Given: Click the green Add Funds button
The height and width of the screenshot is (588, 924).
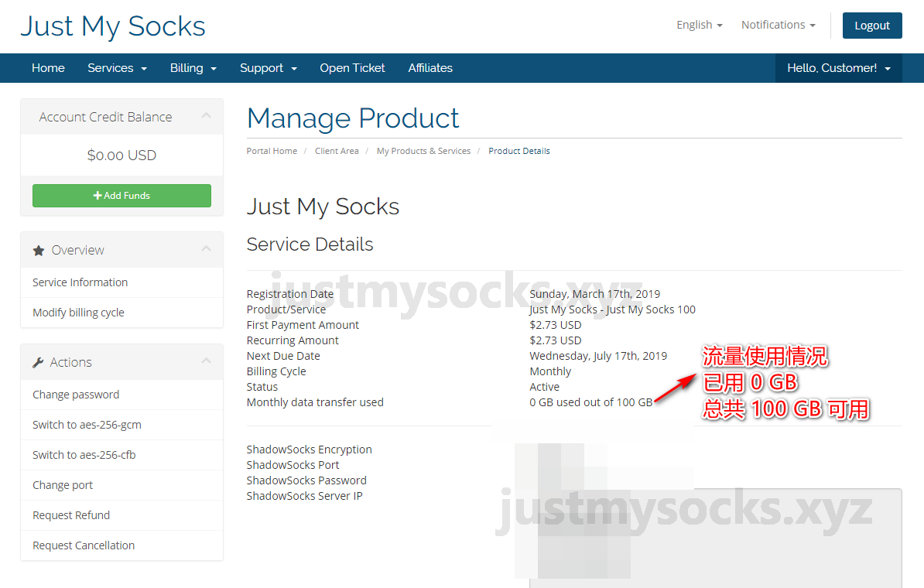Looking at the screenshot, I should click(x=122, y=196).
